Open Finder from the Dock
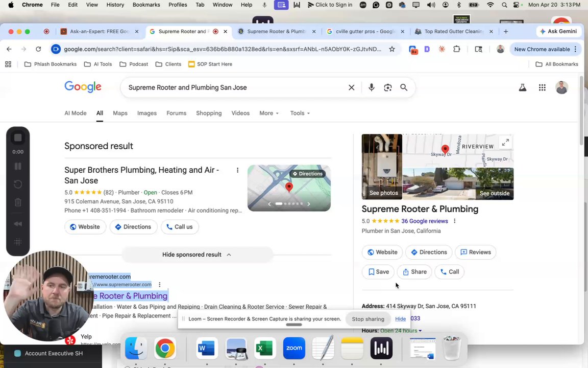This screenshot has height=368, width=588. pos(136,348)
